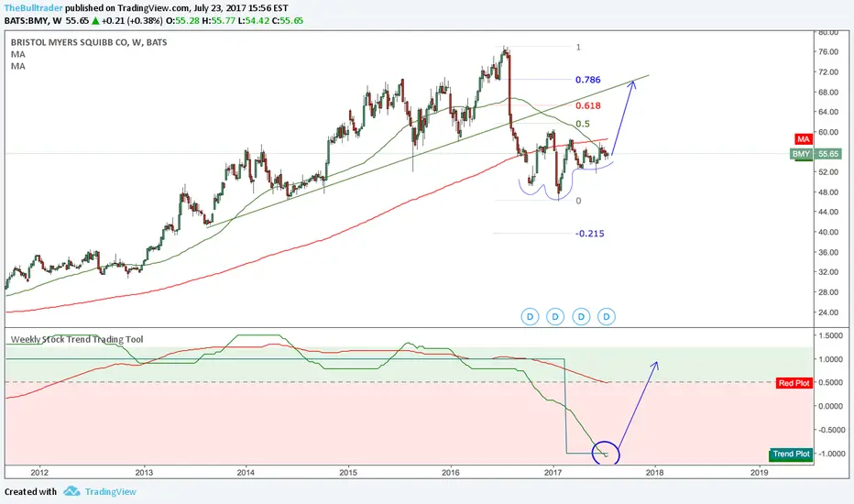854x504 pixels.
Task: Click the 64.00 price axis value
Action: pos(828,112)
